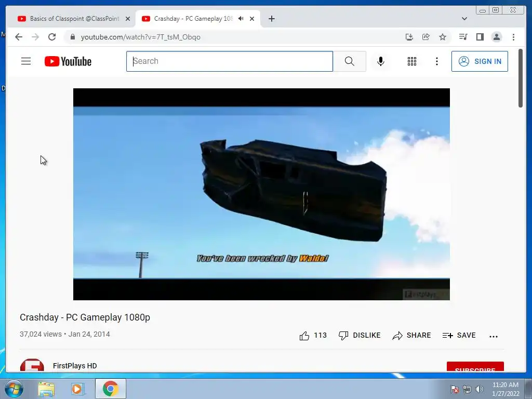The image size is (532, 399).
Task: Reload the current page
Action: [52, 37]
